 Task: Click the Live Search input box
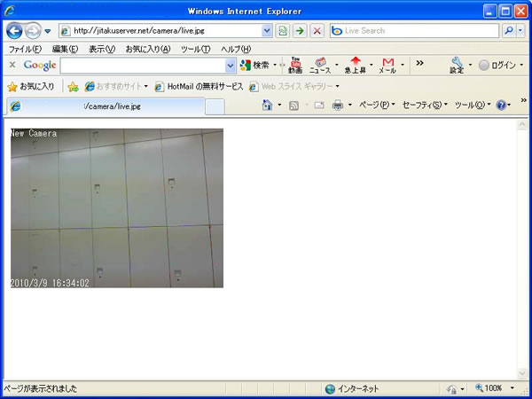click(414, 31)
